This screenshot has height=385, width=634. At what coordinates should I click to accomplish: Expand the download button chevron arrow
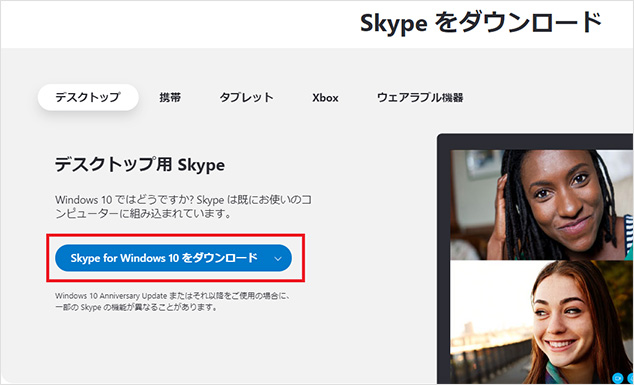click(x=278, y=259)
